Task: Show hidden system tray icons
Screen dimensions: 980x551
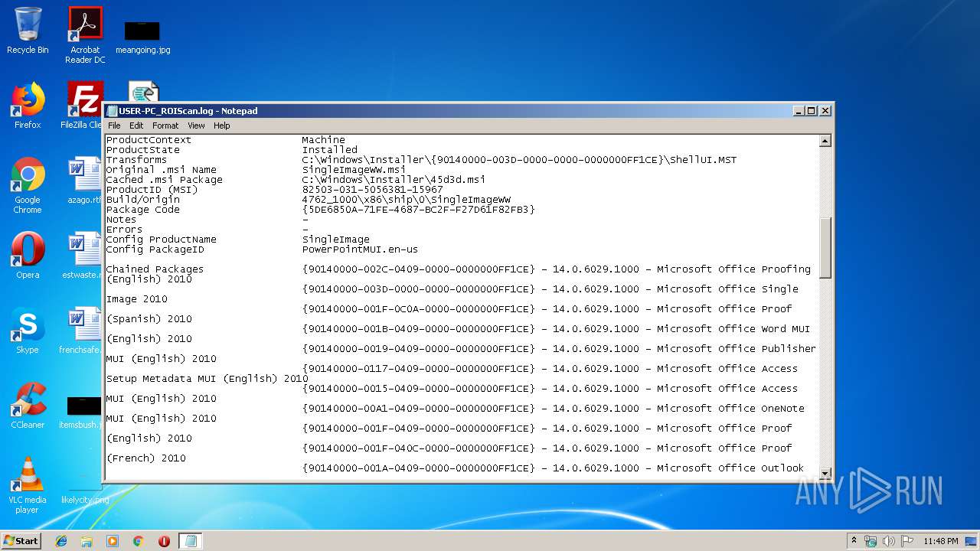Action: 854,541
